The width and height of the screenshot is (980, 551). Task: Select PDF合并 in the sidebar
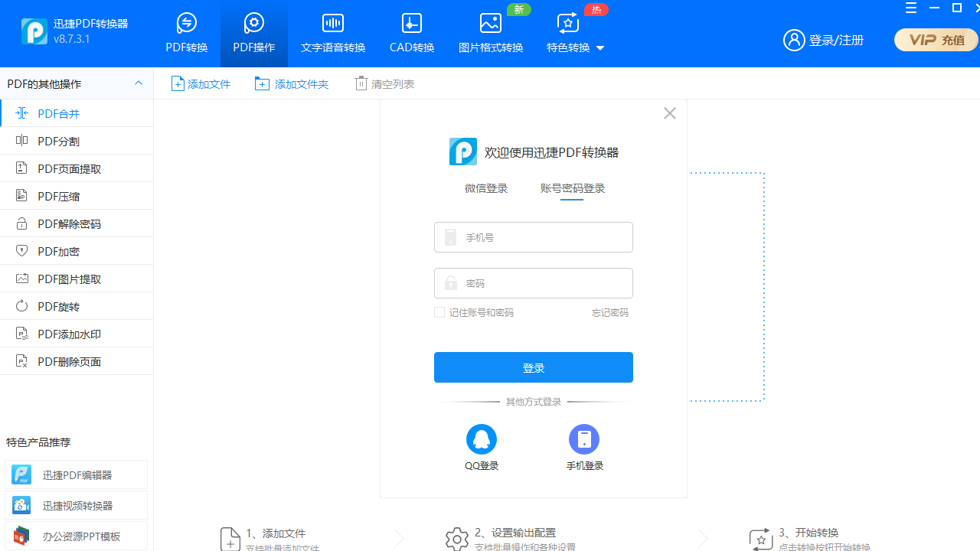77,113
